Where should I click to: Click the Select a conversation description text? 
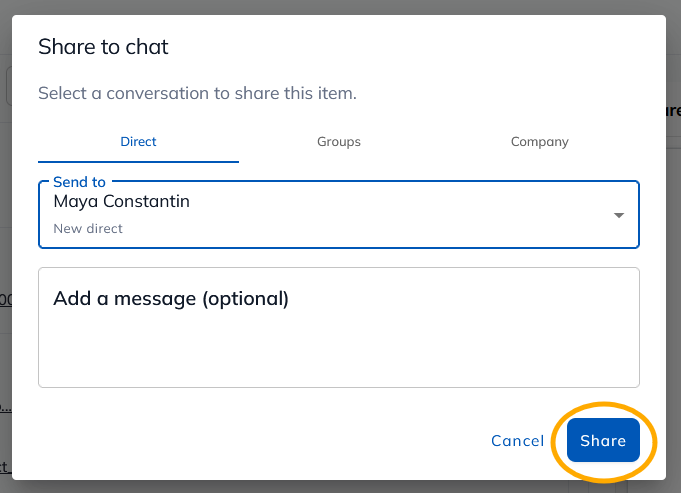(x=197, y=93)
